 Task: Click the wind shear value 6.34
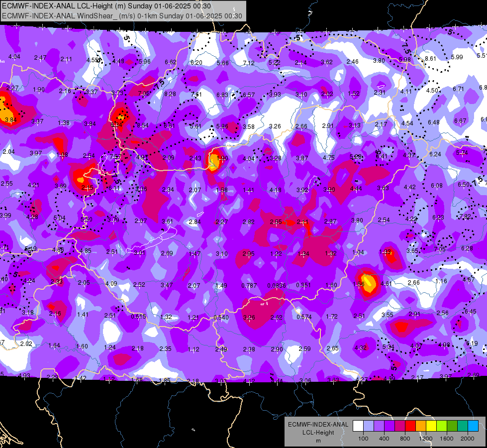(116, 124)
